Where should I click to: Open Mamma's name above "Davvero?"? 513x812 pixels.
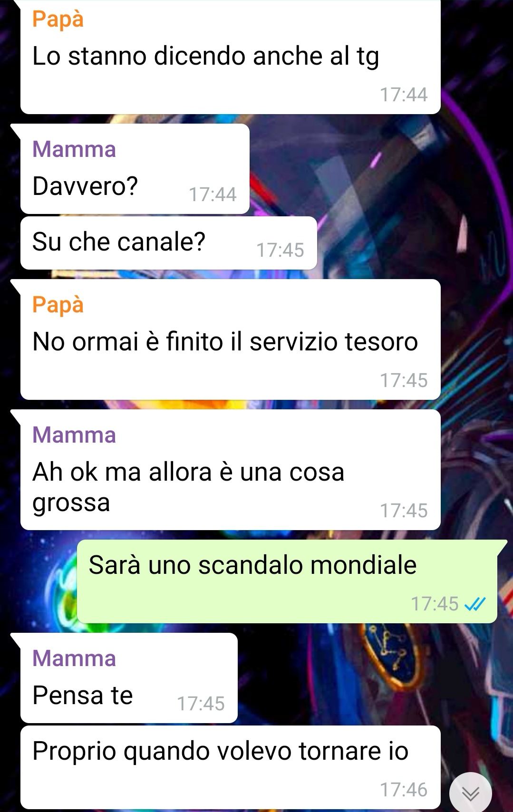[x=74, y=149]
